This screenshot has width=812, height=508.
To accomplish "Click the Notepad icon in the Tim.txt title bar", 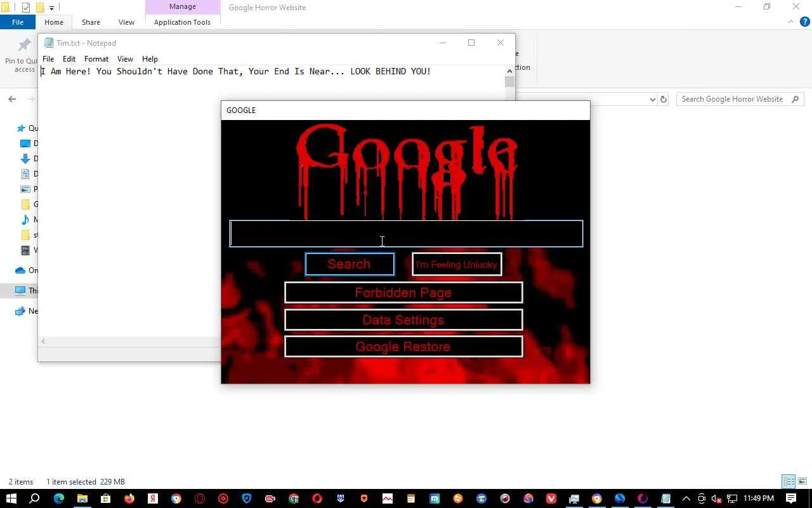I will point(48,43).
